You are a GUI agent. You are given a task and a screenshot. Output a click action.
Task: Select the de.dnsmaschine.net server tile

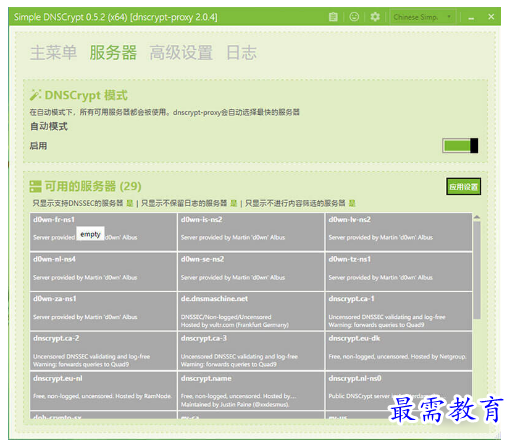pyautogui.click(x=251, y=311)
